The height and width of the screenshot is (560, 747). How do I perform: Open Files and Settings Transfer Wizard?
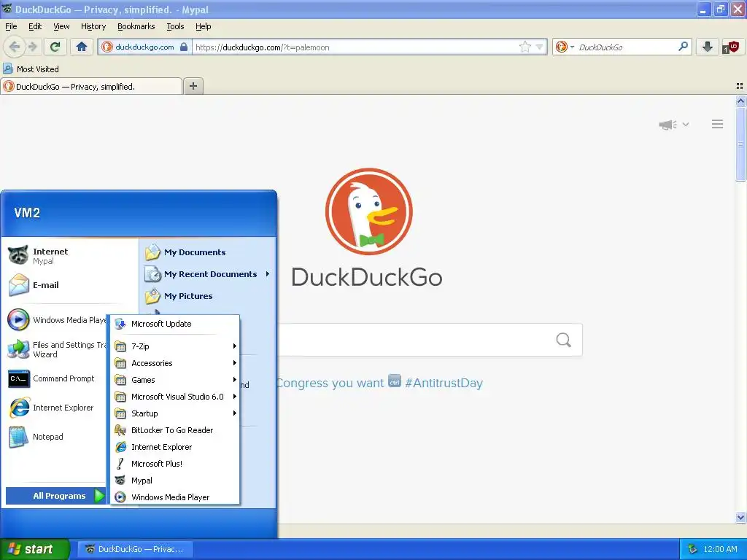55,349
